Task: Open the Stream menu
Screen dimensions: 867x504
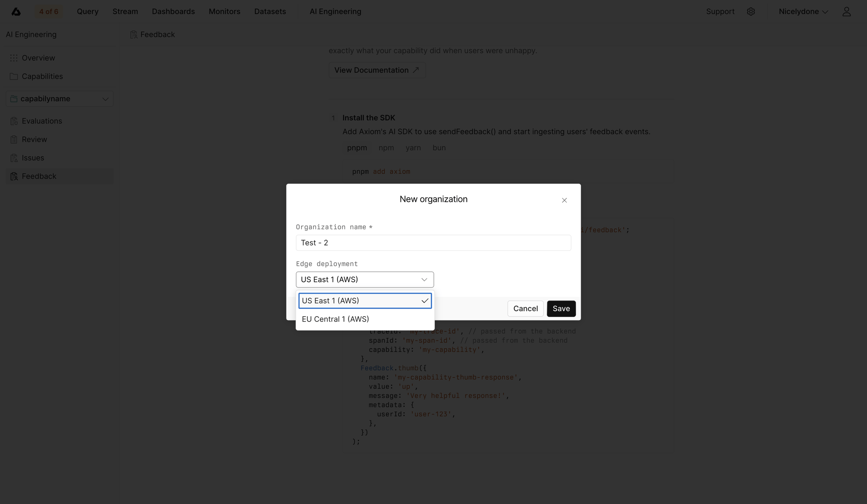Action: click(x=125, y=12)
